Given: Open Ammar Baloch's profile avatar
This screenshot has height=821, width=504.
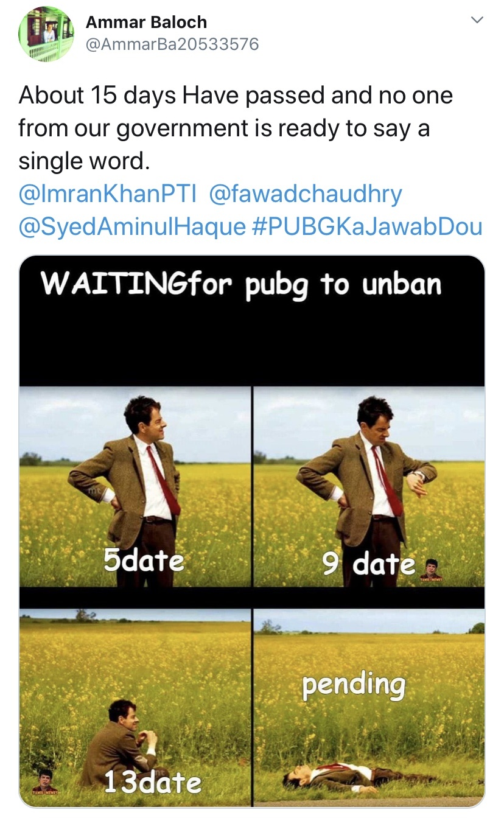Looking at the screenshot, I should (46, 34).
